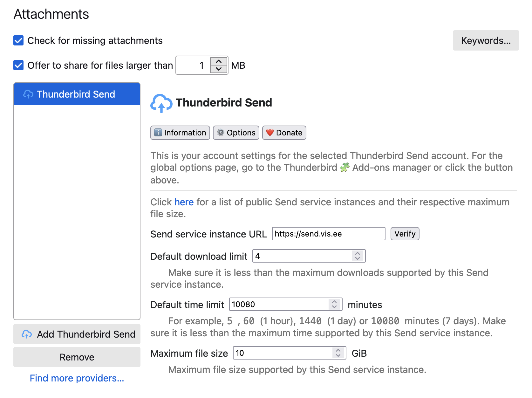Image resolution: width=532 pixels, height=398 pixels.
Task: Click the info icon on Information
Action: [x=158, y=133]
